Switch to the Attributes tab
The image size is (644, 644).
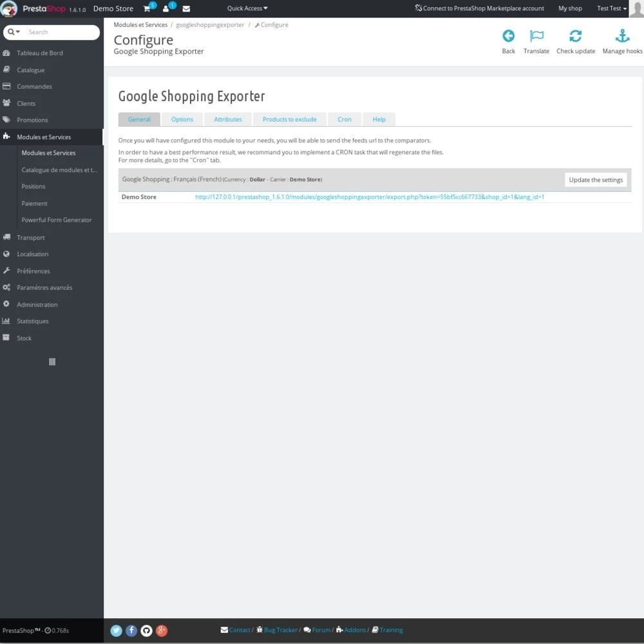tap(228, 120)
